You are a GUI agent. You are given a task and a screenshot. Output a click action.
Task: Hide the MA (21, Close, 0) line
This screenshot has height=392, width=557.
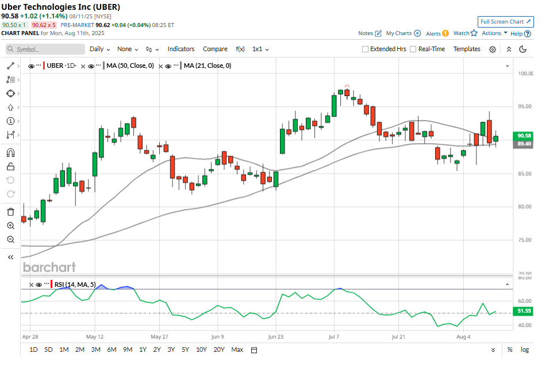tap(168, 67)
